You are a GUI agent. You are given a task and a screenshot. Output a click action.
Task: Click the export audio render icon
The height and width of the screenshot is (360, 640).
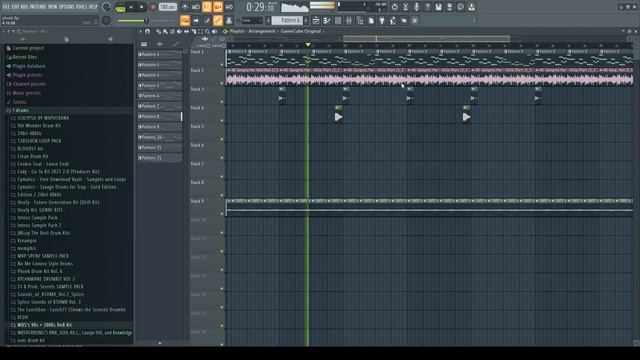tap(449, 7)
